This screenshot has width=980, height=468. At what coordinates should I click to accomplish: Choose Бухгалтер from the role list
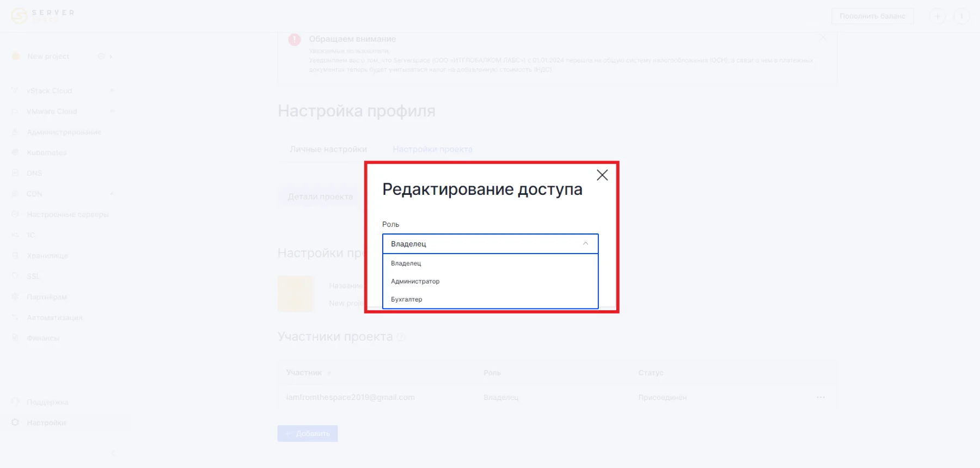490,299
